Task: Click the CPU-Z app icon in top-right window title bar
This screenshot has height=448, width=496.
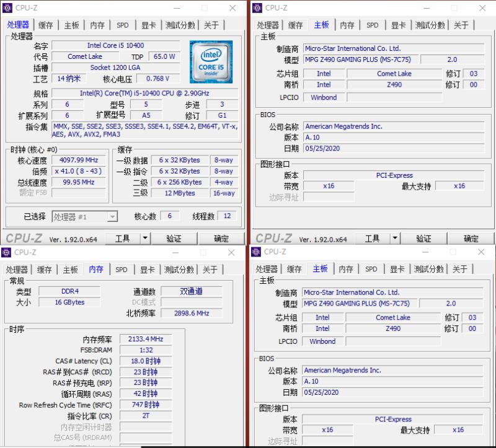Action: 257,7
